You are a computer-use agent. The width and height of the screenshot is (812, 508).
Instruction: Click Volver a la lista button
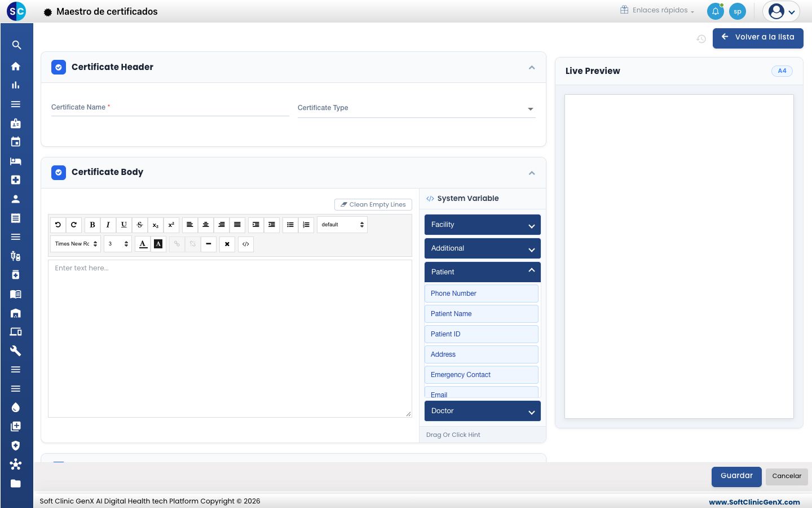(x=758, y=38)
